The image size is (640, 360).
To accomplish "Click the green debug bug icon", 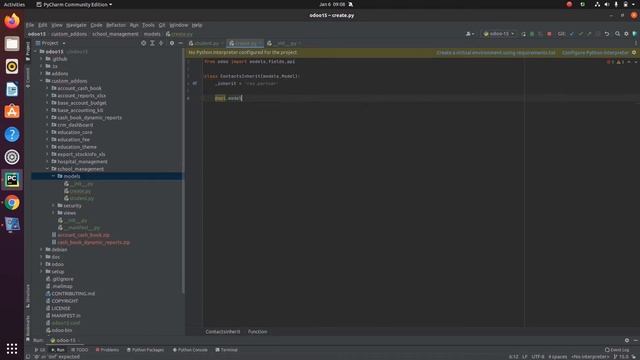I will click(x=532, y=34).
